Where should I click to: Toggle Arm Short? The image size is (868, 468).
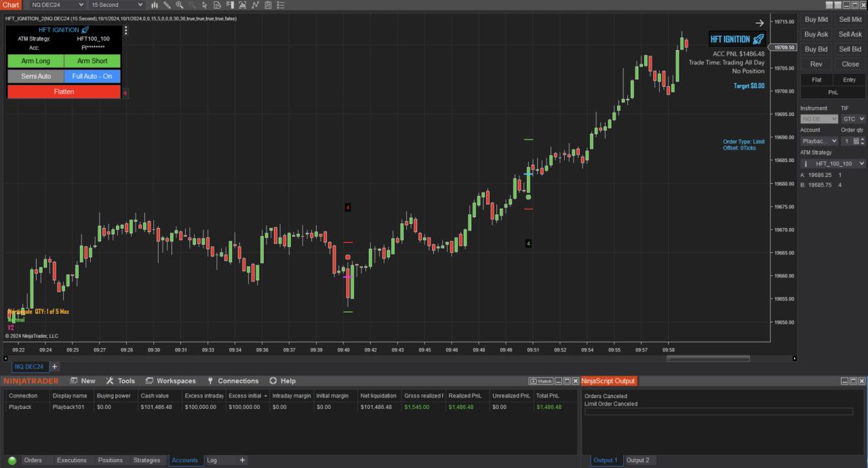tap(92, 61)
